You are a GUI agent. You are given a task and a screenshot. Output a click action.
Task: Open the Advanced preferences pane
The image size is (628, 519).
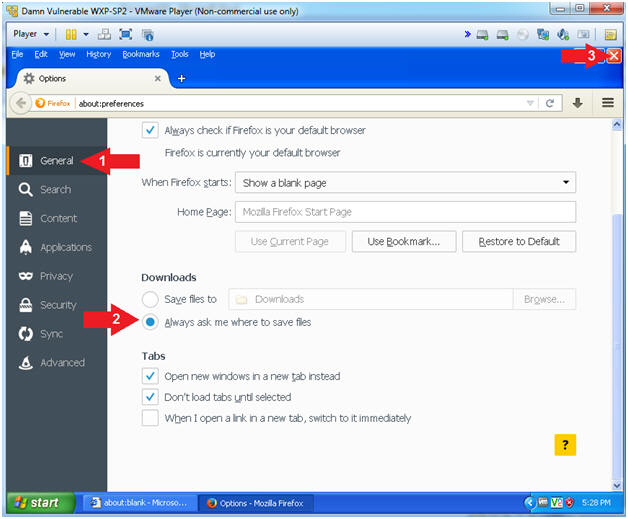point(57,362)
